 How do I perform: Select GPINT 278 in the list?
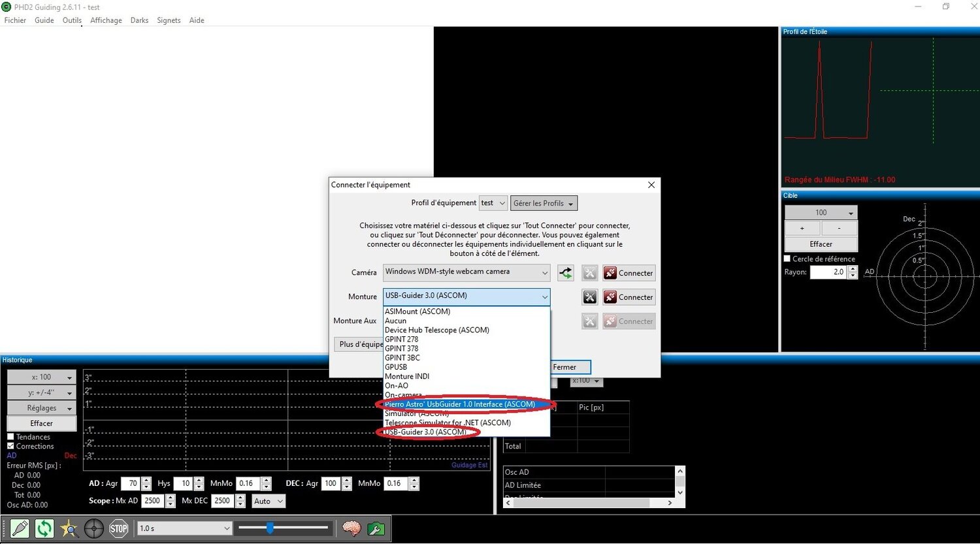point(466,339)
